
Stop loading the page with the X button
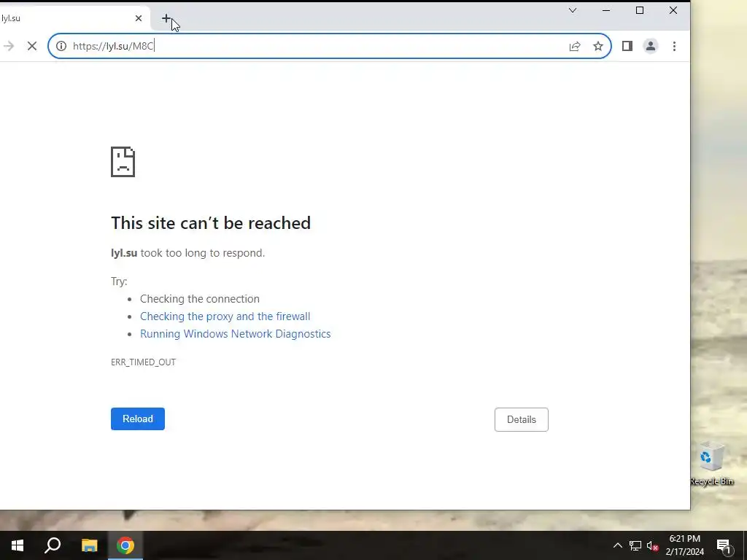[32, 46]
